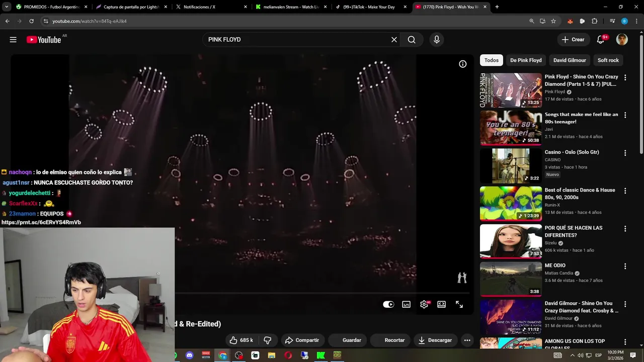This screenshot has height=362, width=644.
Task: Open the 80s teenager songs thumbnail
Action: point(511,128)
